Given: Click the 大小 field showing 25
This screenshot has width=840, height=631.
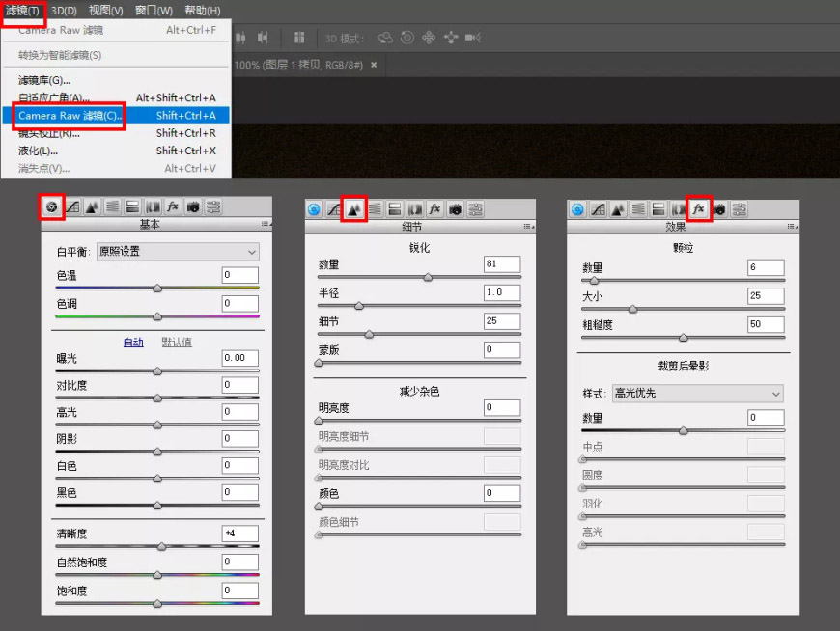Looking at the screenshot, I should coord(766,296).
